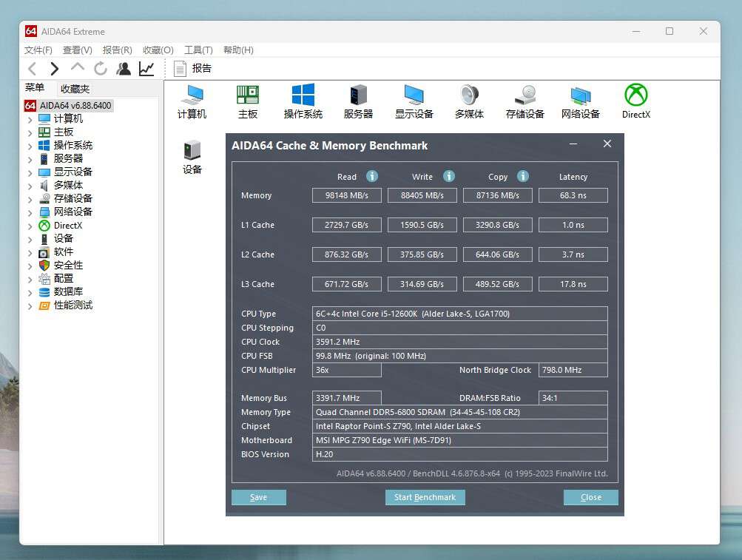Expand the 计算机 tree node
The height and width of the screenshot is (560, 742).
(30, 119)
